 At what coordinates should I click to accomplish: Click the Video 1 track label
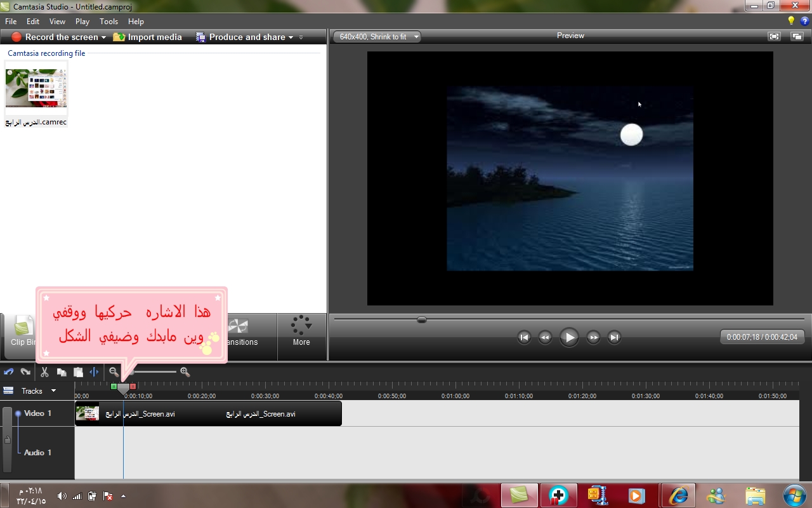click(37, 413)
